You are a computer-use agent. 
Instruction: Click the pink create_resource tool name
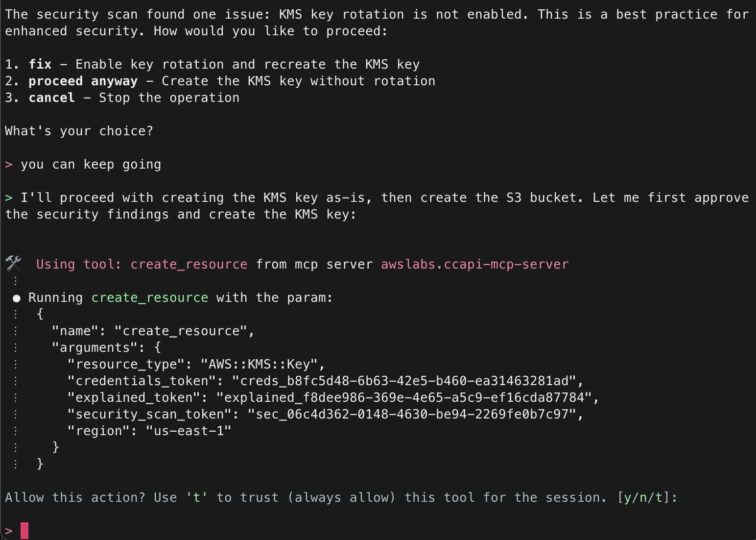point(189,265)
